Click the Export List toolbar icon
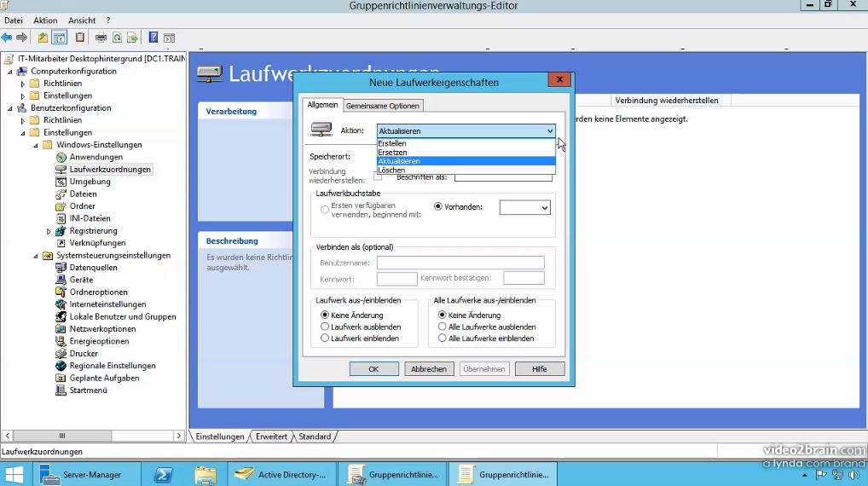Screen dimensions: 868x486 (132, 38)
